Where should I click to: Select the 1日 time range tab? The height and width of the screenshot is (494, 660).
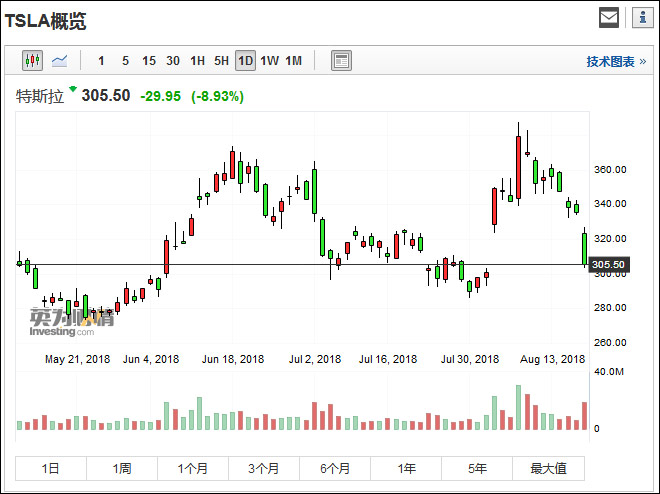(51, 468)
